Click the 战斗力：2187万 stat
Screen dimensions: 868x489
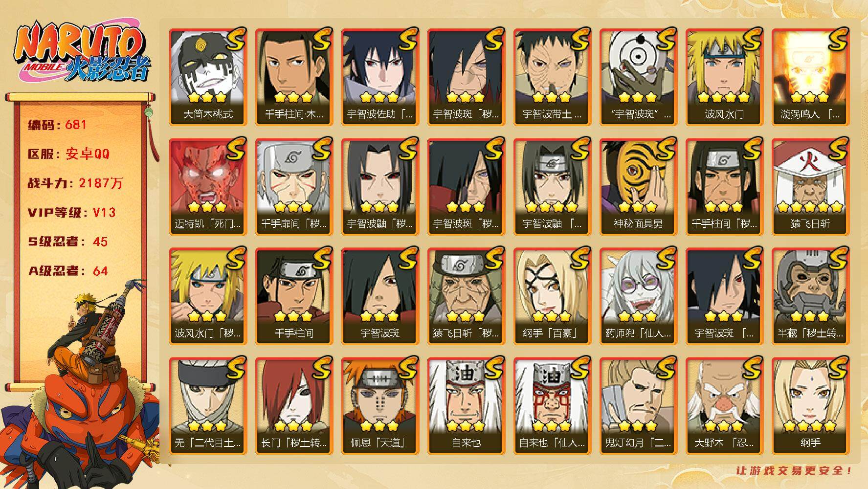(x=76, y=183)
